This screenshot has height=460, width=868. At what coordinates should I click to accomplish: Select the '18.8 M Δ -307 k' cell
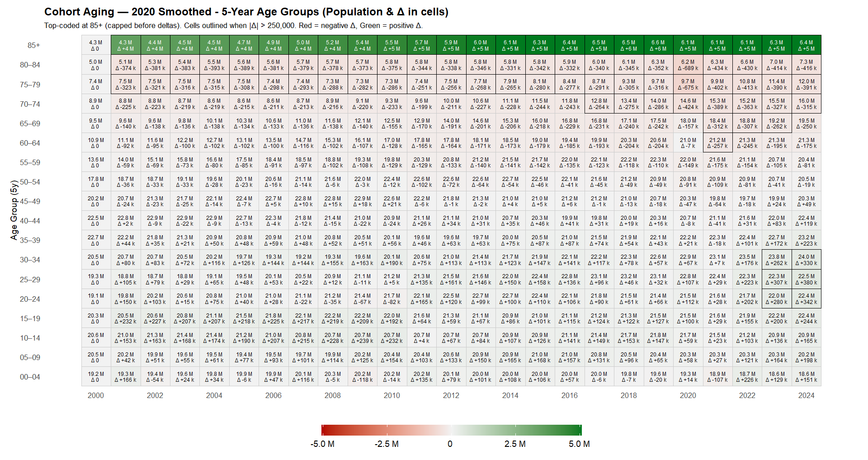pos(747,123)
